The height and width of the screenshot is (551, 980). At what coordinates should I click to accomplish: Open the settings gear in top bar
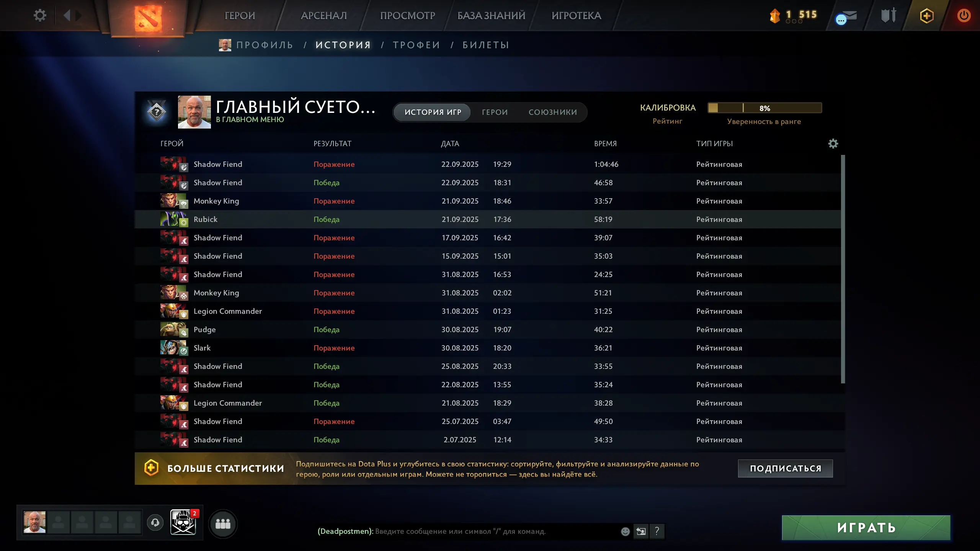(x=40, y=15)
